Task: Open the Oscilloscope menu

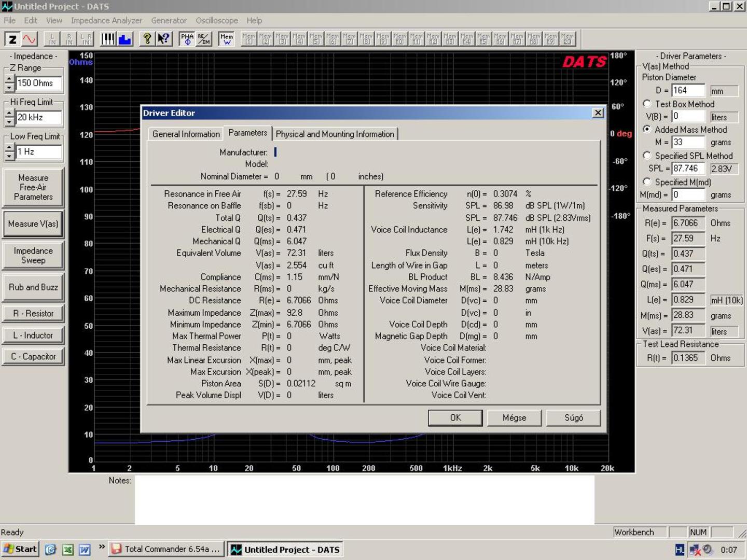Action: (217, 20)
